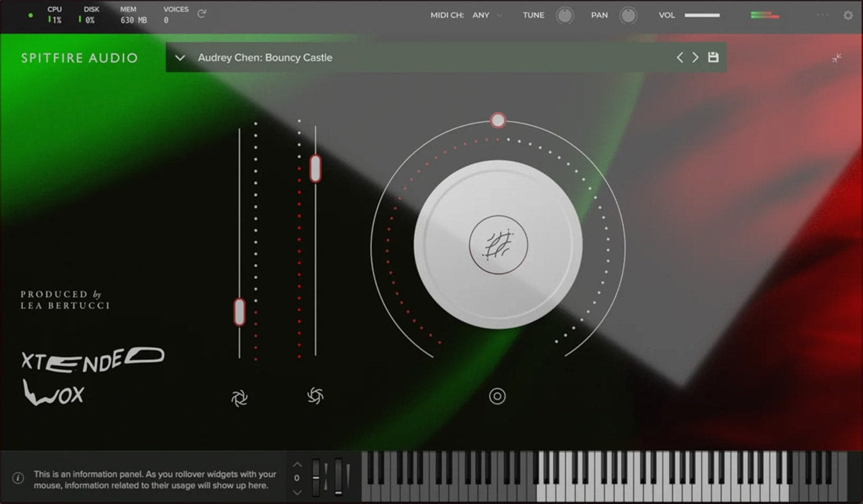This screenshot has height=504, width=863.
Task: Decrease octave with the down arrow
Action: point(297,492)
